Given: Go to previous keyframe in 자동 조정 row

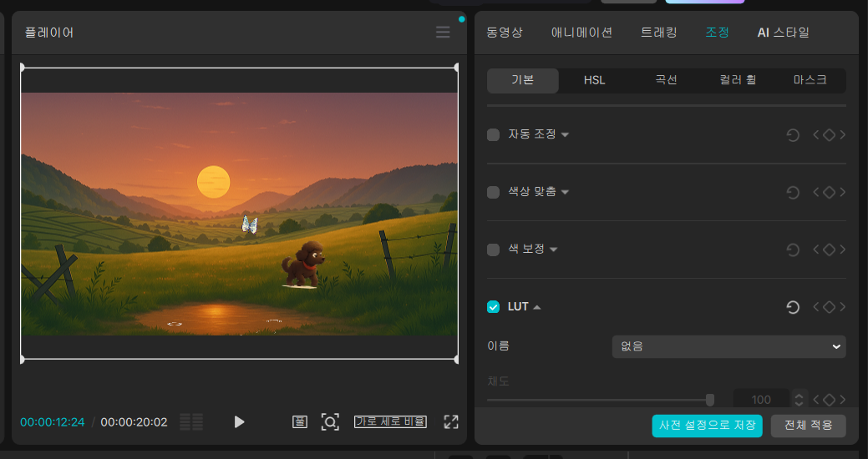Looking at the screenshot, I should pyautogui.click(x=815, y=135).
